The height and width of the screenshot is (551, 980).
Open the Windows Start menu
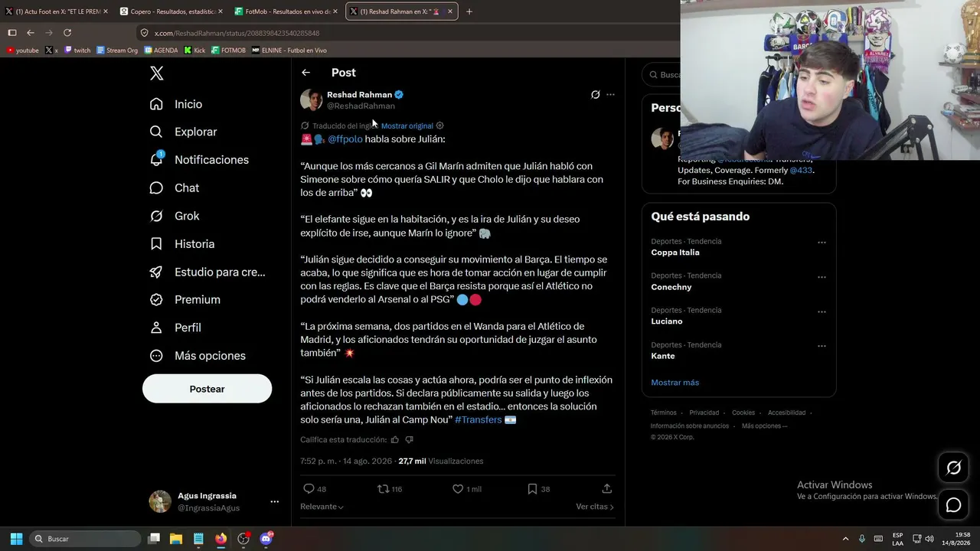pos(16,539)
